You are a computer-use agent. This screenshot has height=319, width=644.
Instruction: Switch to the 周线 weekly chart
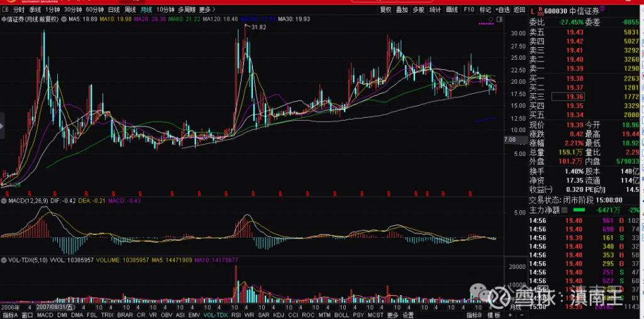coord(130,9)
